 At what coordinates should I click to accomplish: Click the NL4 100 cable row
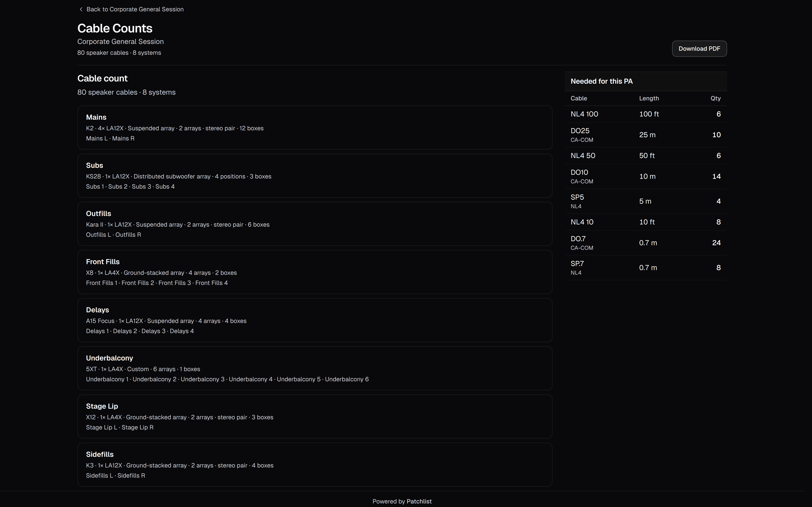click(x=646, y=114)
